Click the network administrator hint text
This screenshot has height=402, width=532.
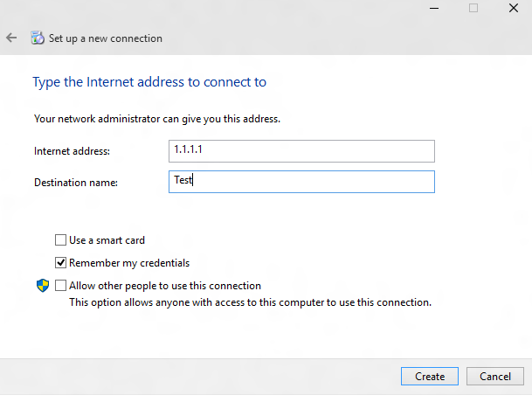157,118
